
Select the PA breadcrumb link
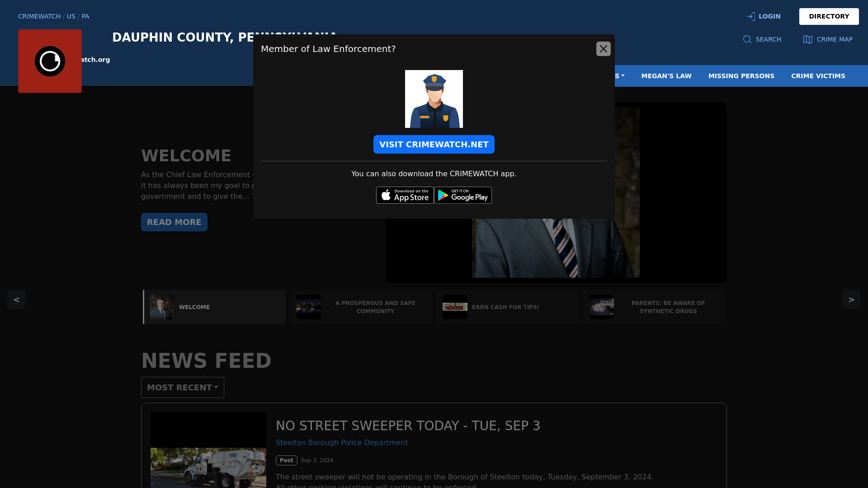[85, 16]
